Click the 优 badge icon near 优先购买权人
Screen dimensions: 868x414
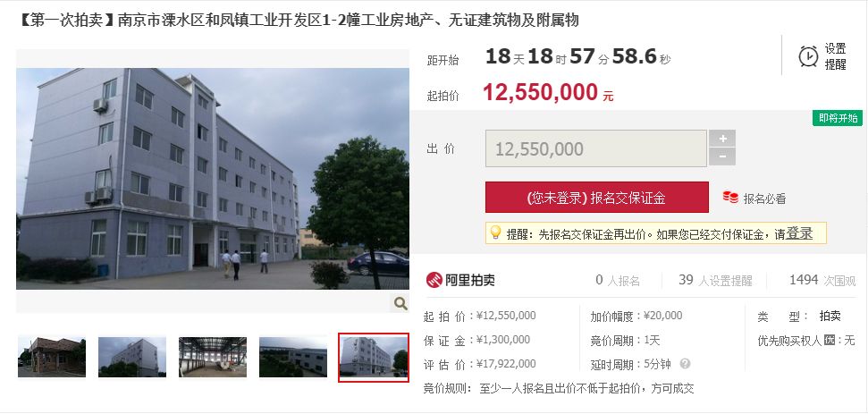pyautogui.click(x=829, y=341)
